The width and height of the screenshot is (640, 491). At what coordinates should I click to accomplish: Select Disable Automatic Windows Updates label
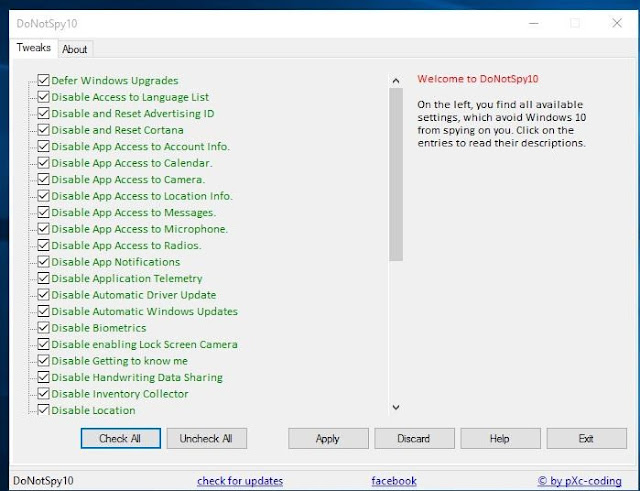click(x=144, y=311)
